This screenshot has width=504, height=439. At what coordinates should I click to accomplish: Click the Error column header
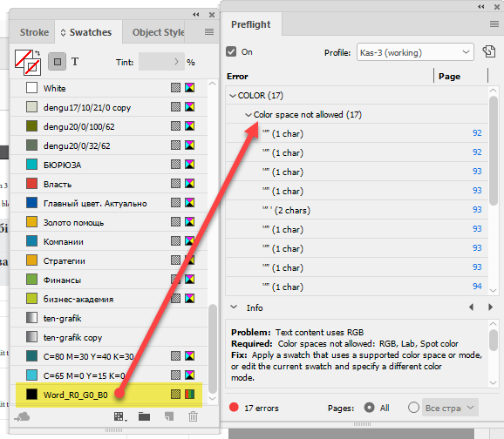click(237, 77)
